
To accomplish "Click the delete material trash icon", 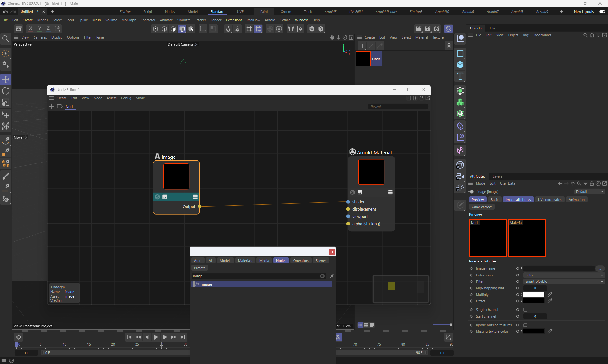I will coord(449,46).
